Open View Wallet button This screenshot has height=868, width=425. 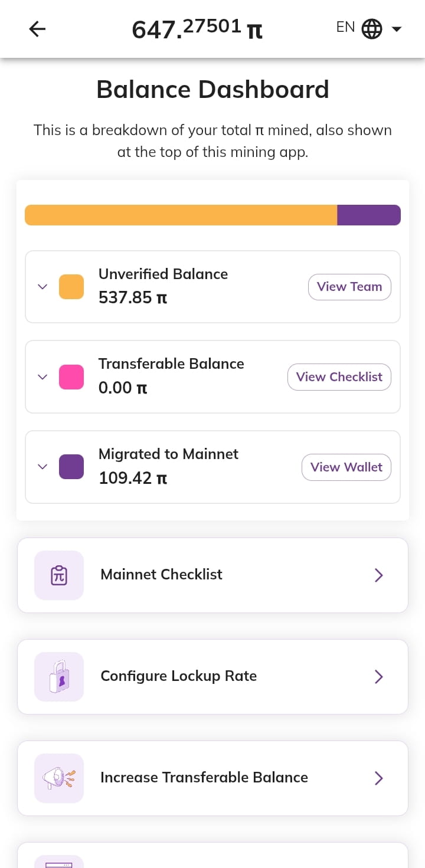(x=346, y=467)
